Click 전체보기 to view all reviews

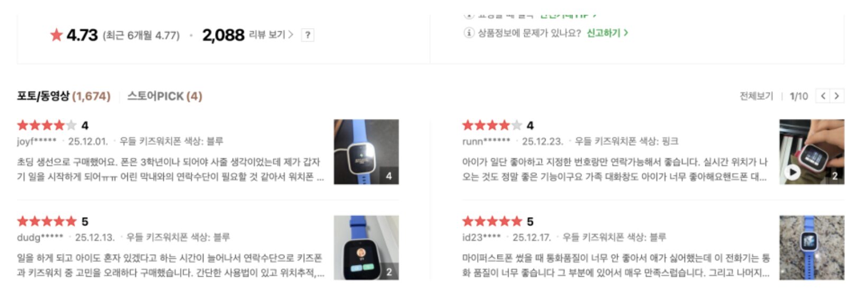[x=755, y=96]
